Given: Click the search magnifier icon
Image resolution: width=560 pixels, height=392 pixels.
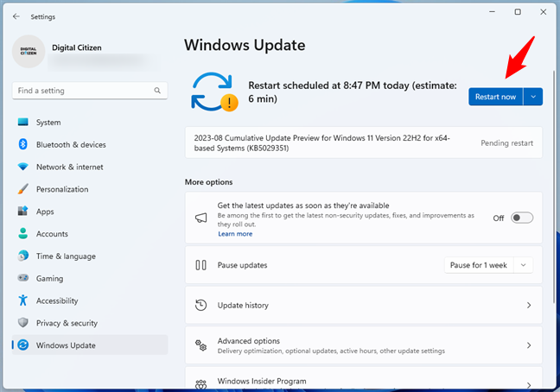Looking at the screenshot, I should [x=157, y=91].
